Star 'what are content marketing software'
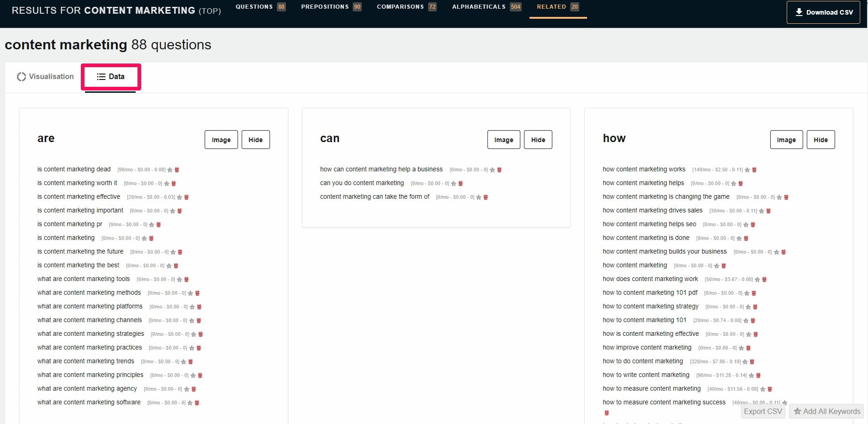This screenshot has height=424, width=868. (x=190, y=403)
